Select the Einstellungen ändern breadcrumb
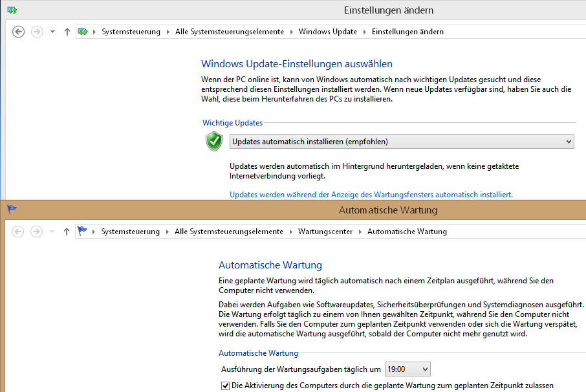This screenshot has width=586, height=392. (407, 32)
